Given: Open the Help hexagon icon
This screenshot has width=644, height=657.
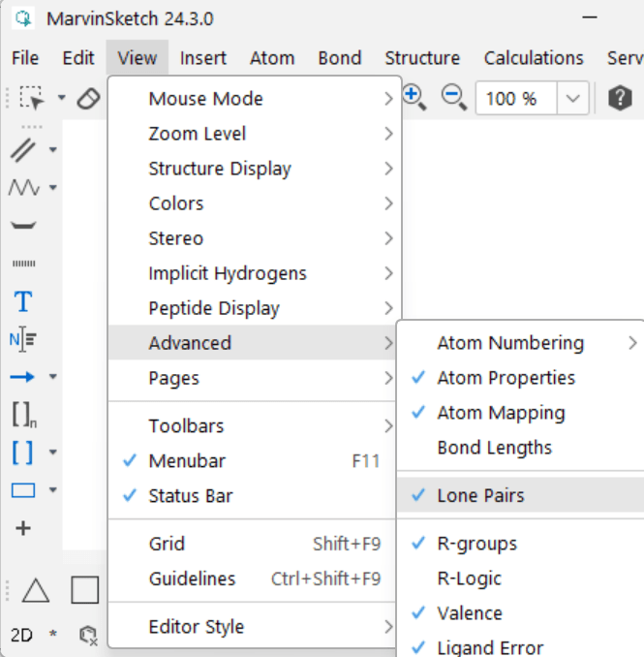Looking at the screenshot, I should click(620, 99).
